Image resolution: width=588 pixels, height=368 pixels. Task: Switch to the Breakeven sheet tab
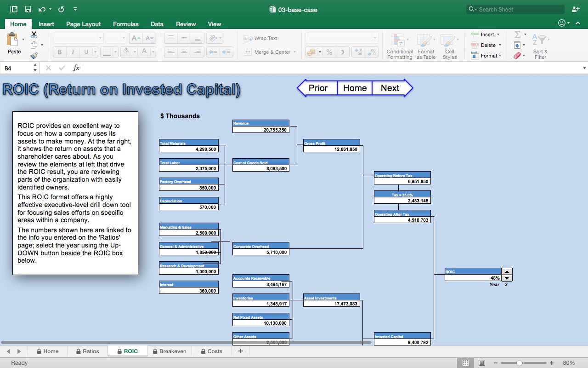pos(169,351)
